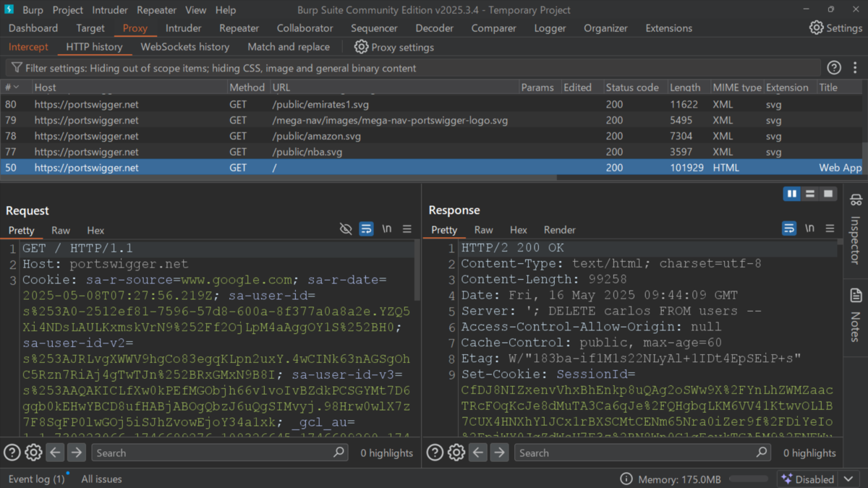Open the Response panel hamburger menu
Viewport: 868px width, 488px height.
pyautogui.click(x=830, y=228)
